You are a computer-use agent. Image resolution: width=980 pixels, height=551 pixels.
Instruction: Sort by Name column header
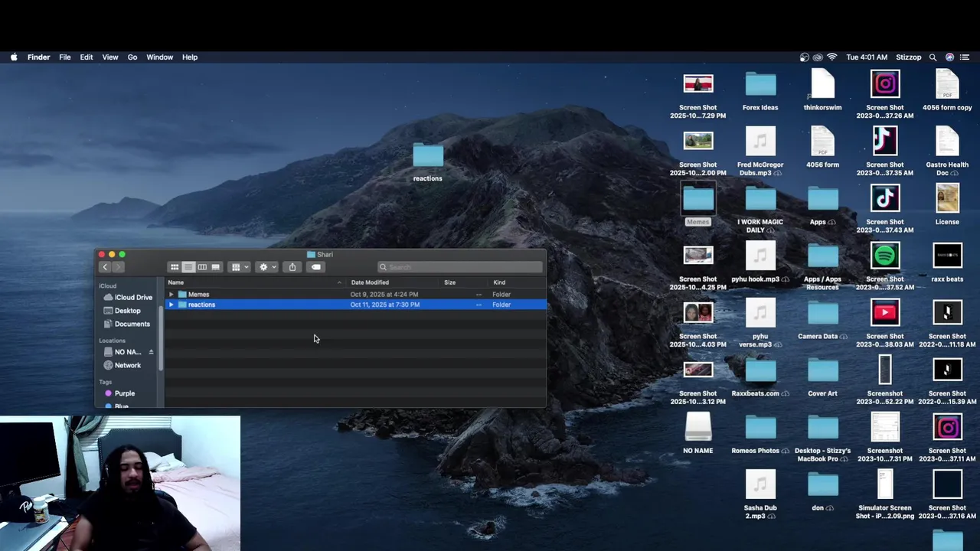[255, 282]
